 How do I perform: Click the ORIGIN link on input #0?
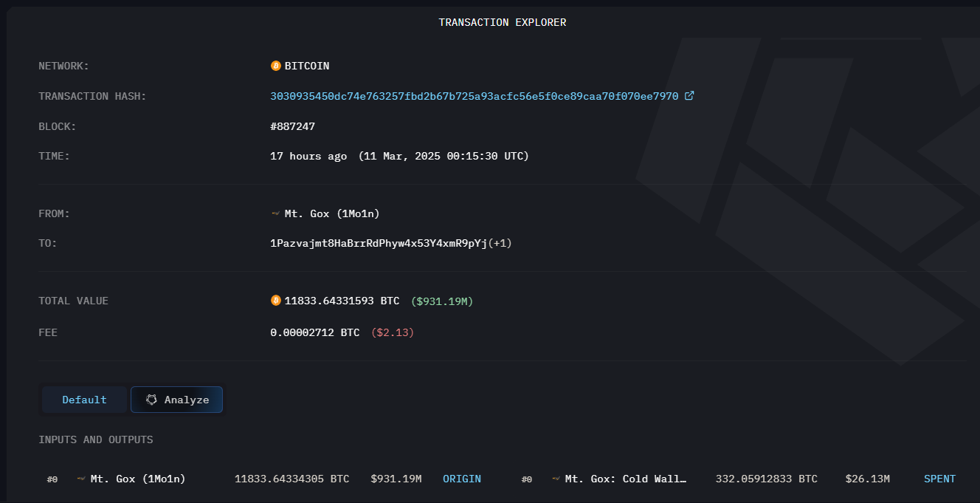click(x=462, y=479)
